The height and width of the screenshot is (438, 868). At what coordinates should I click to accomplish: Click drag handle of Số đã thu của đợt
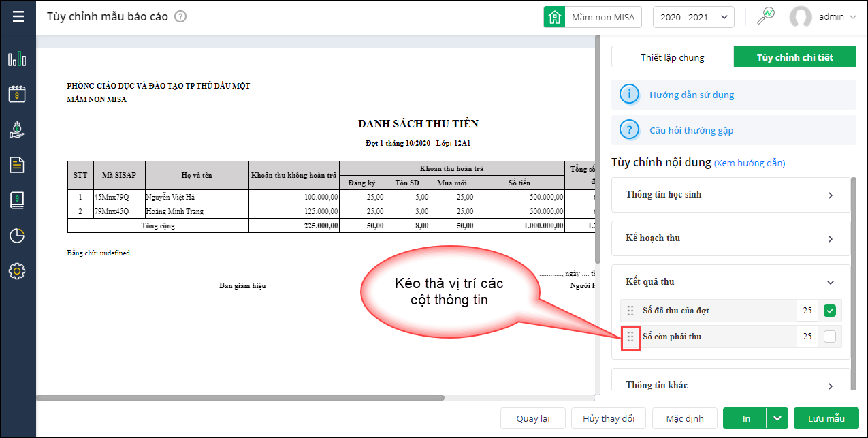[630, 311]
